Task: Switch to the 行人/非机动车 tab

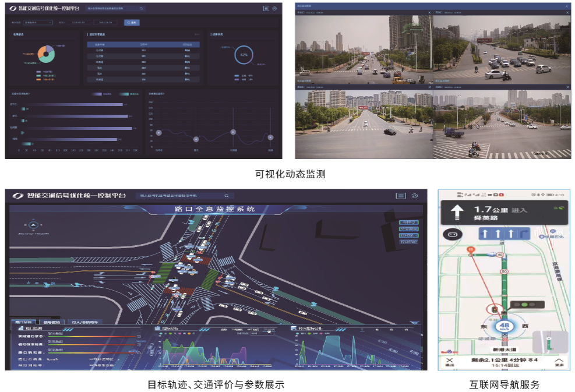Action: coord(84,322)
